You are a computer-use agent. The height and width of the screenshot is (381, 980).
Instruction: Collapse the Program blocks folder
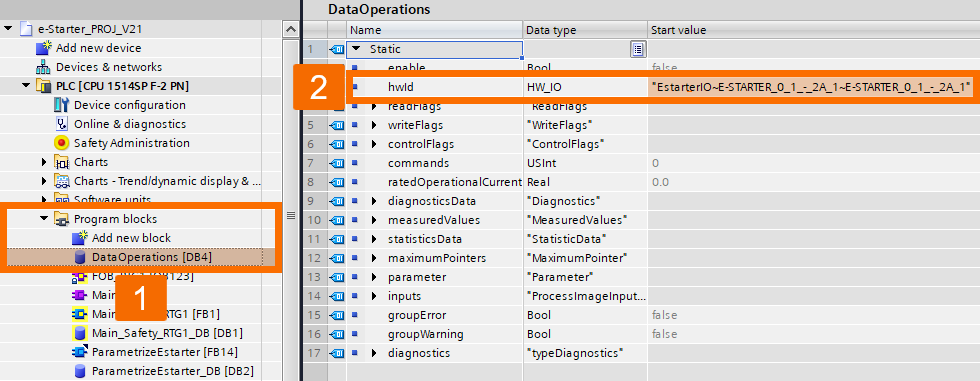click(x=44, y=219)
